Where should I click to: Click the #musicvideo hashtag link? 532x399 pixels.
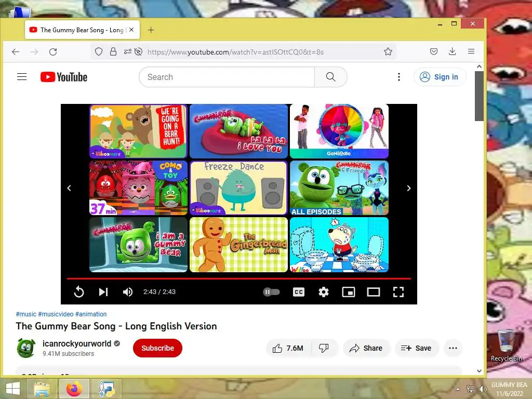56,314
